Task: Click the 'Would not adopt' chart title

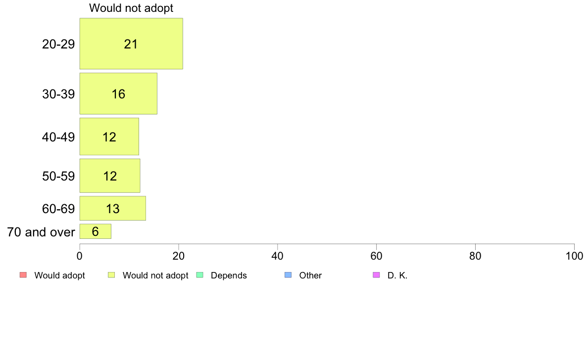Action: pyautogui.click(x=131, y=8)
